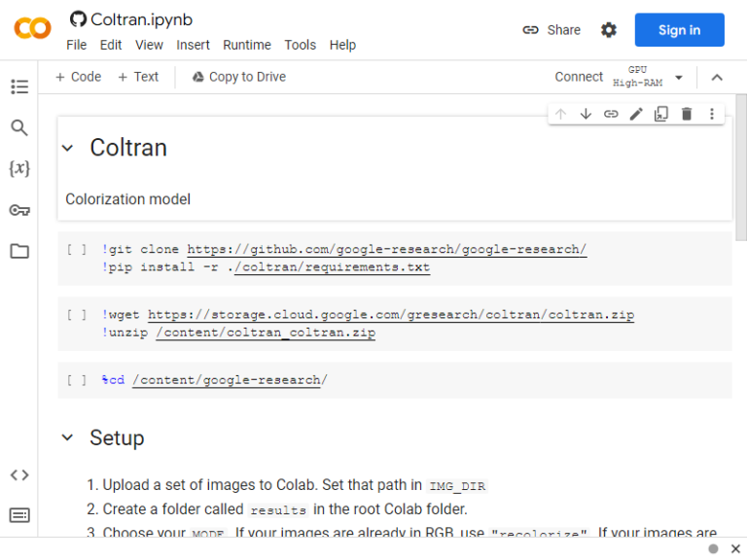Open the Insert menu

point(193,45)
